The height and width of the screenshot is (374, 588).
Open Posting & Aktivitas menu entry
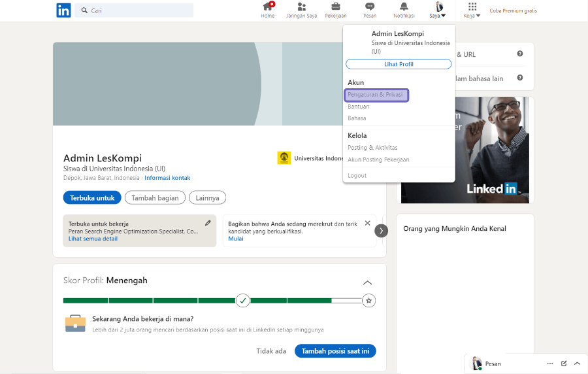[x=372, y=148]
